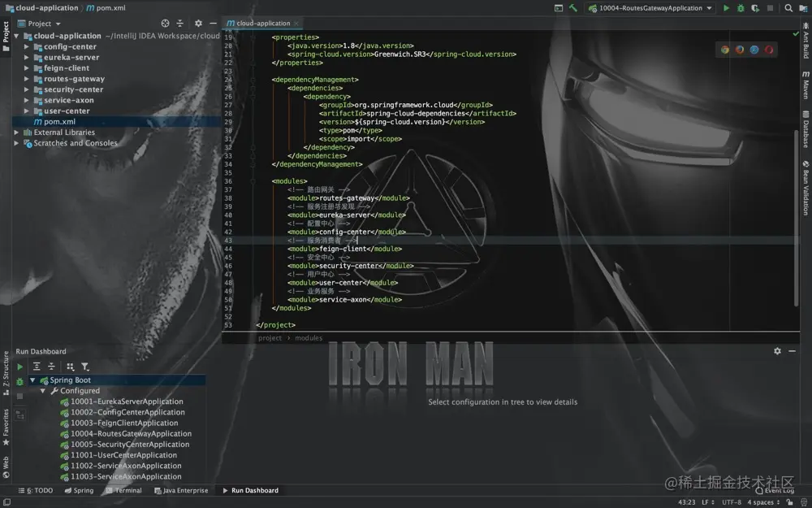This screenshot has width=812, height=508.
Task: Expand all nodes in Run Dashboard
Action: pyautogui.click(x=37, y=367)
